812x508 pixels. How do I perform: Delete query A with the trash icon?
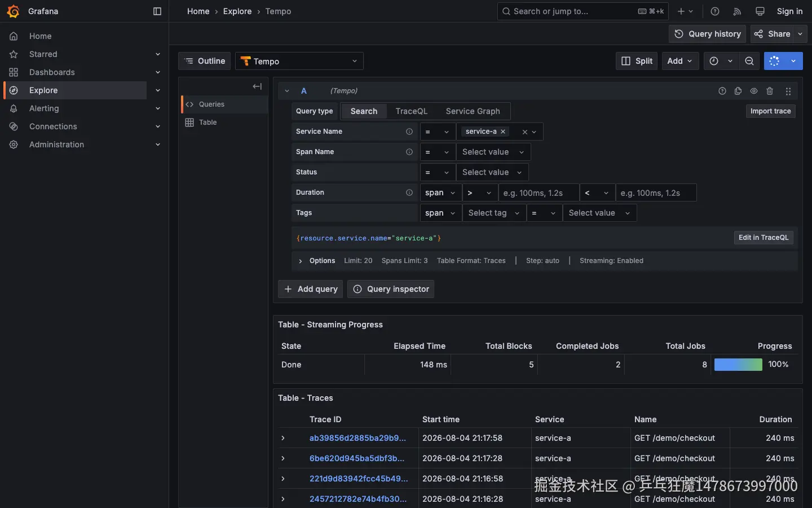tap(770, 91)
